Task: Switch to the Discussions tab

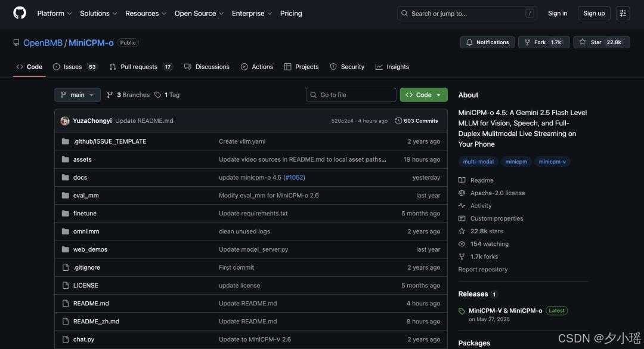Action: coord(206,67)
